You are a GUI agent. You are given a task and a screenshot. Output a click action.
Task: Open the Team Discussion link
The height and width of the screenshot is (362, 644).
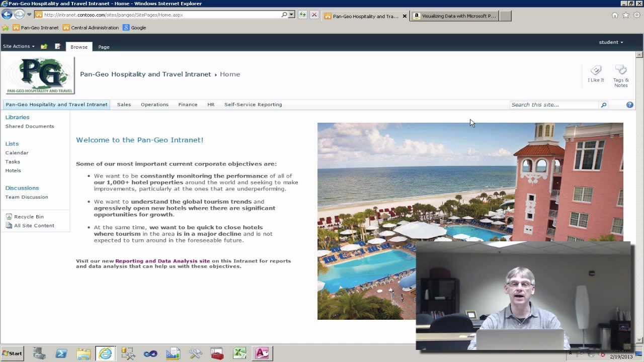click(27, 197)
